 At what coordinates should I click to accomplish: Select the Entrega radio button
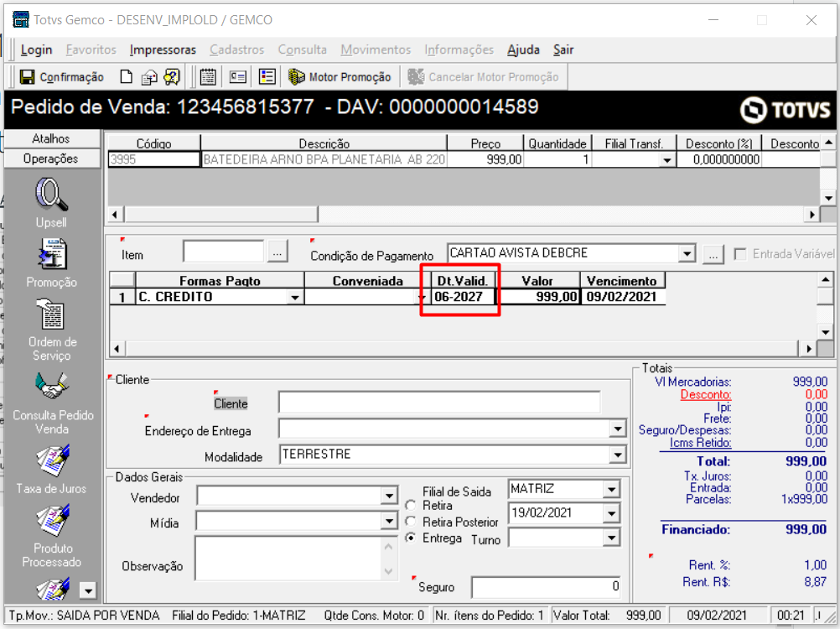coord(411,538)
